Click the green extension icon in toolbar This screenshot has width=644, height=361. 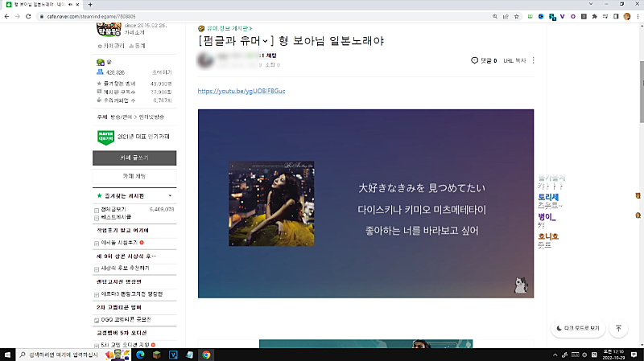coord(530,16)
